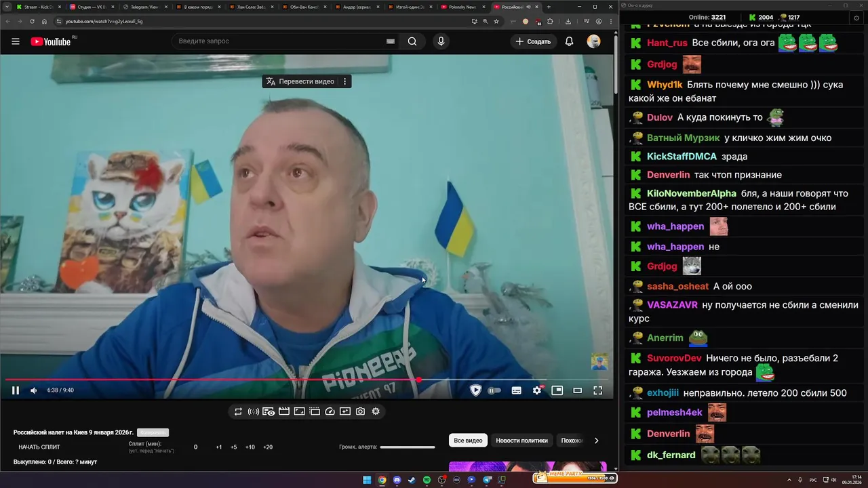
Task: Reload the page in Chrome
Action: 32,21
